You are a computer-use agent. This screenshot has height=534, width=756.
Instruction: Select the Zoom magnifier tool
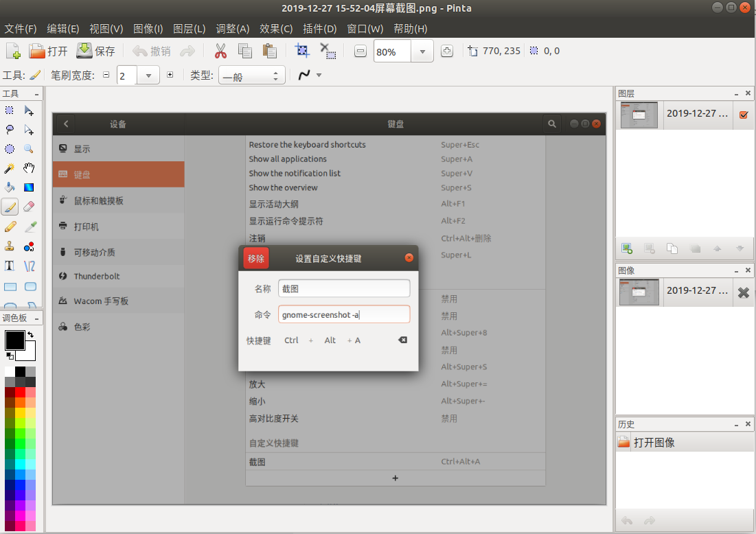[29, 149]
